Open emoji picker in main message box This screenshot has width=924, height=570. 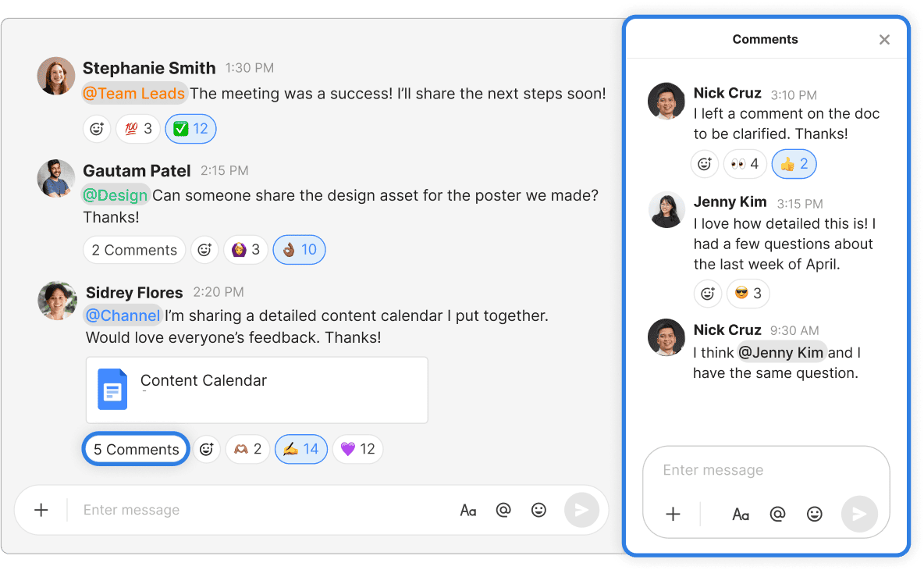click(538, 510)
